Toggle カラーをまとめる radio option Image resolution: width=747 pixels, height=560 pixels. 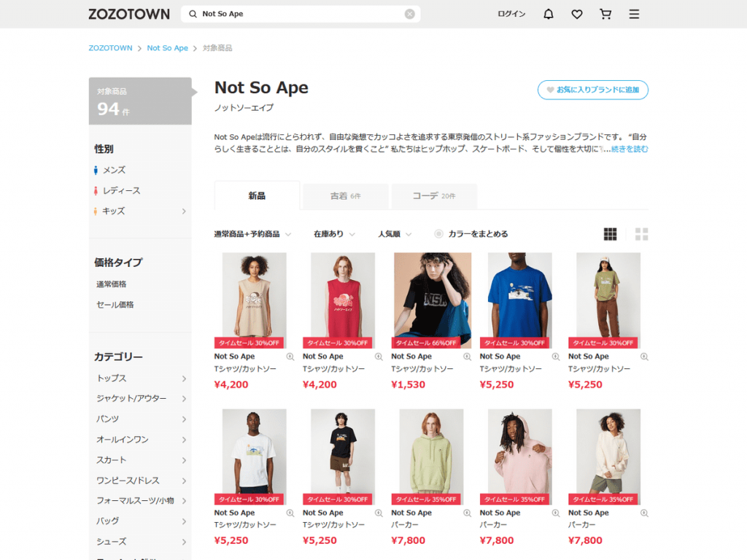438,234
